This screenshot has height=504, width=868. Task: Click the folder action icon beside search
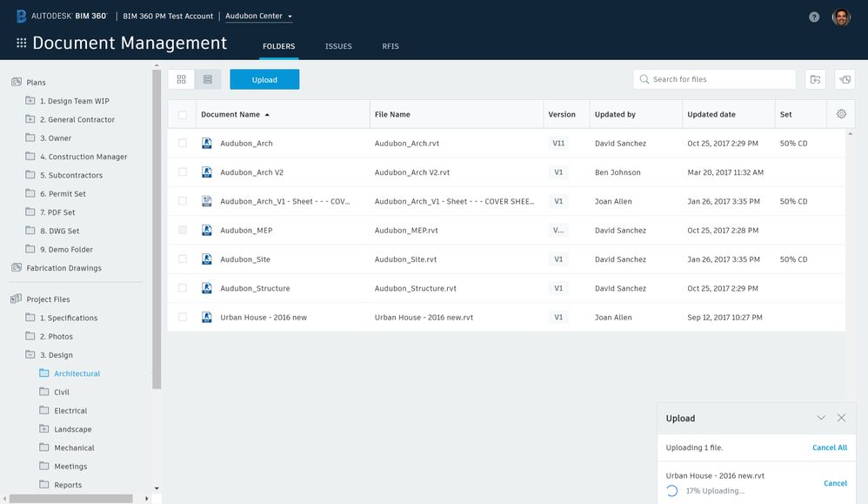click(x=816, y=79)
